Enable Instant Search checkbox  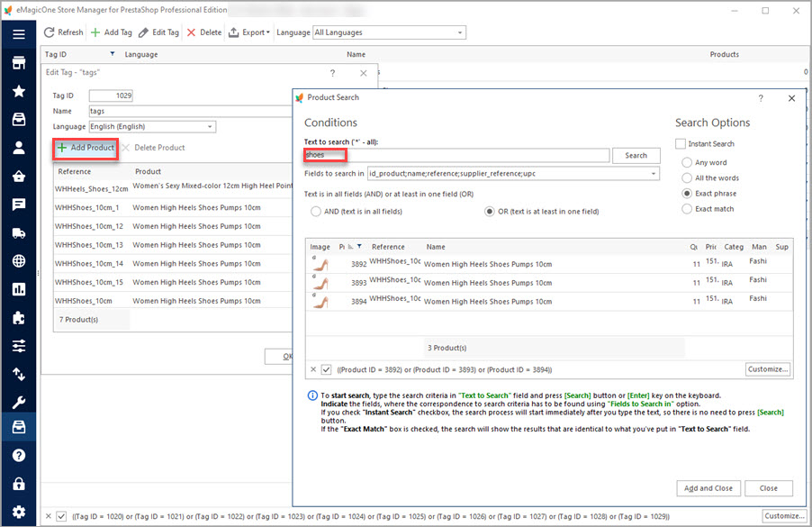tap(681, 143)
